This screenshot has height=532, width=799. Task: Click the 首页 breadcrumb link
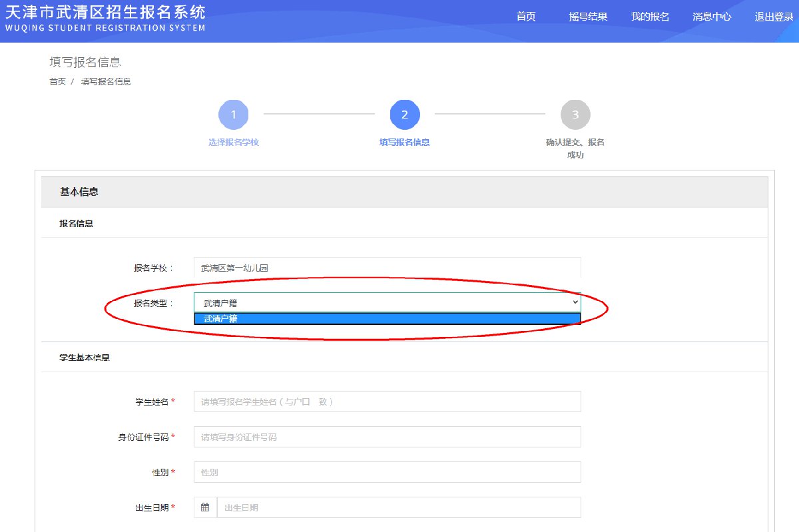click(x=57, y=81)
